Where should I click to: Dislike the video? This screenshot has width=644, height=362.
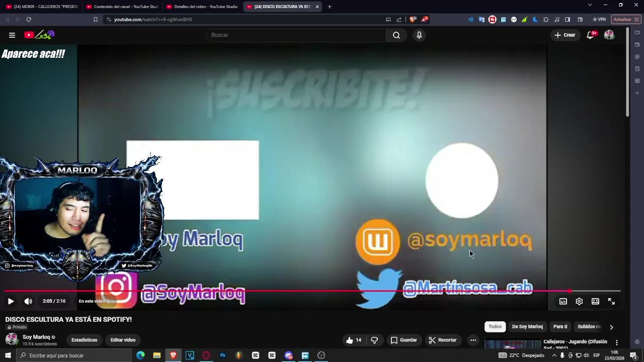click(x=374, y=340)
